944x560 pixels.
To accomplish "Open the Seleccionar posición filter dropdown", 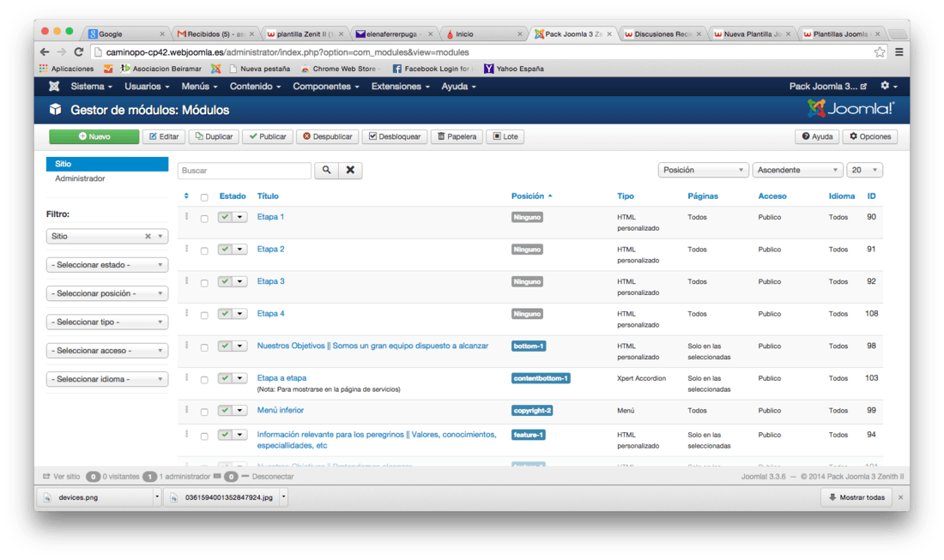I will point(107,293).
